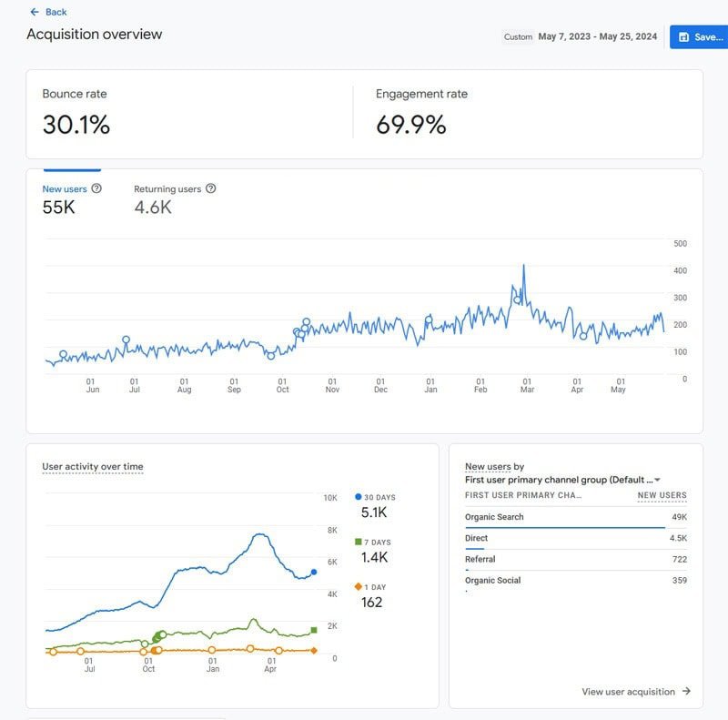The width and height of the screenshot is (728, 720).
Task: Click the back arrow icon
Action: tap(35, 13)
